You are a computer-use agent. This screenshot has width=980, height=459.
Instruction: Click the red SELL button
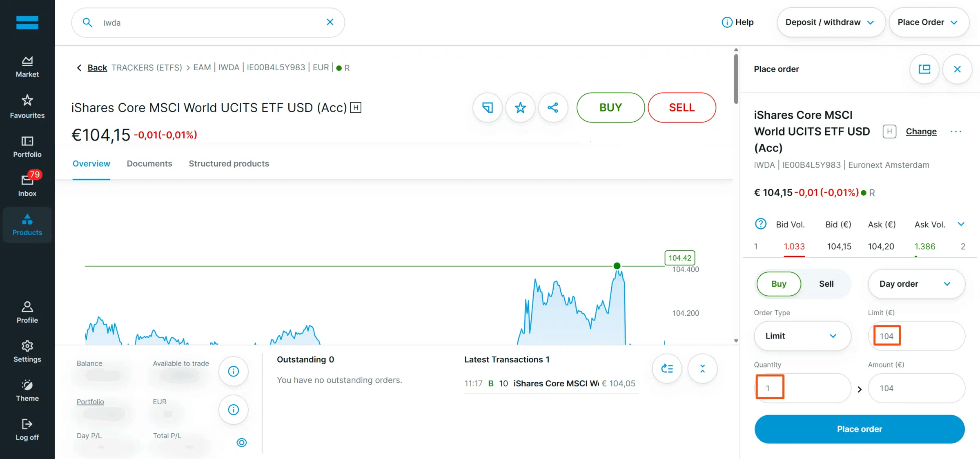coord(682,107)
